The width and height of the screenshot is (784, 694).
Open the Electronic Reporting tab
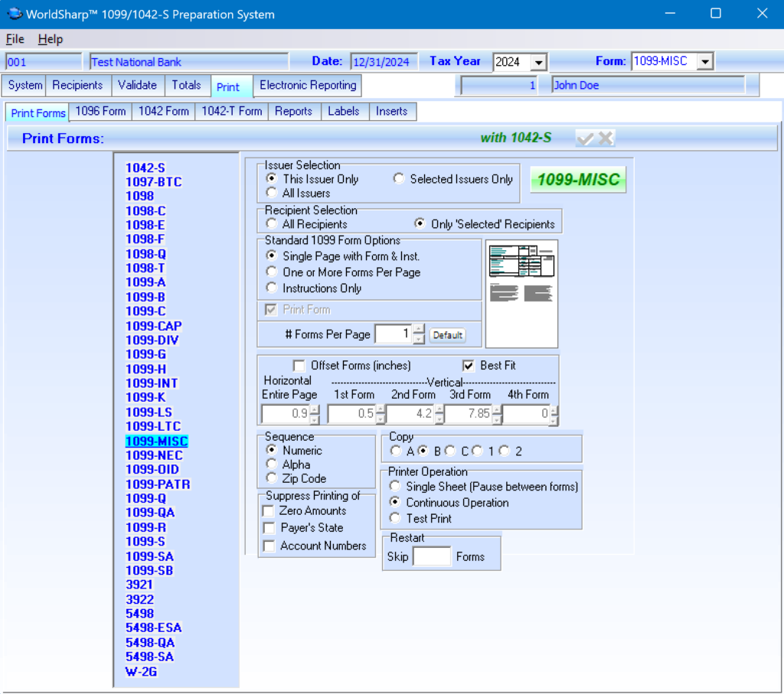tap(308, 86)
